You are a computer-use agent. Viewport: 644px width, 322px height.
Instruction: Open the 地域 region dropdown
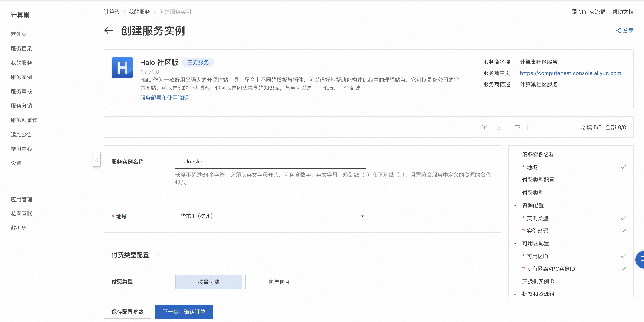(271, 216)
